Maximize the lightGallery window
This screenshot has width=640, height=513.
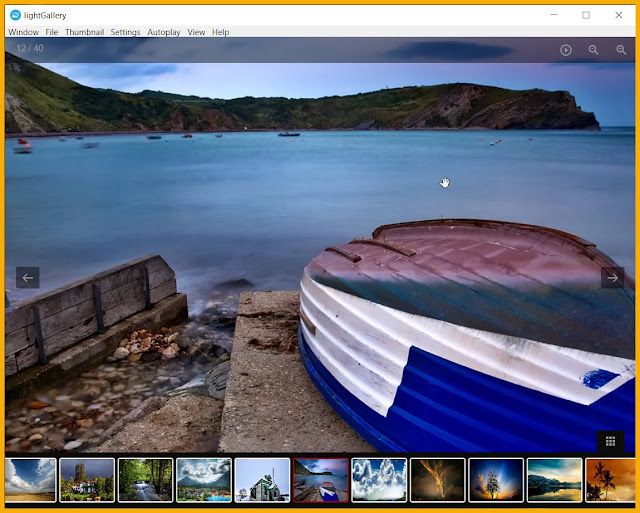click(586, 15)
